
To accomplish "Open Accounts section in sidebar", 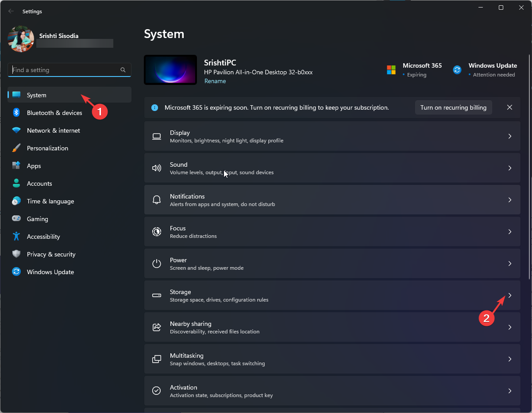I will tap(39, 184).
